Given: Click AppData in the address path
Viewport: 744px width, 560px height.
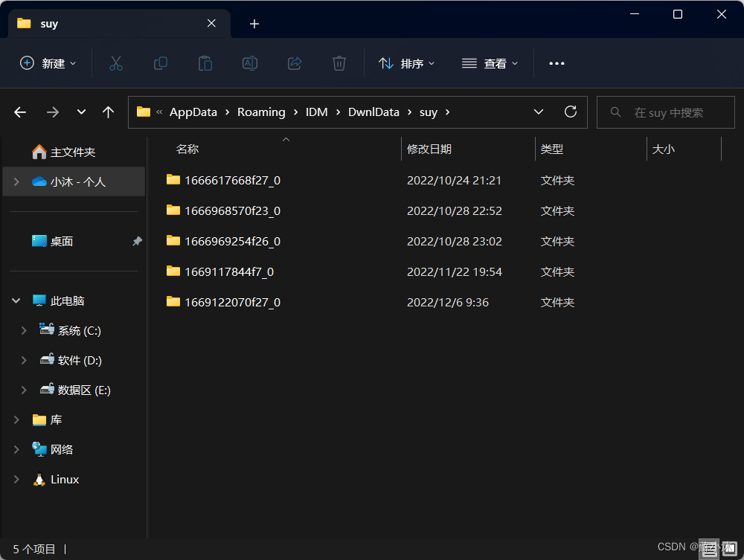Looking at the screenshot, I should pyautogui.click(x=193, y=112).
